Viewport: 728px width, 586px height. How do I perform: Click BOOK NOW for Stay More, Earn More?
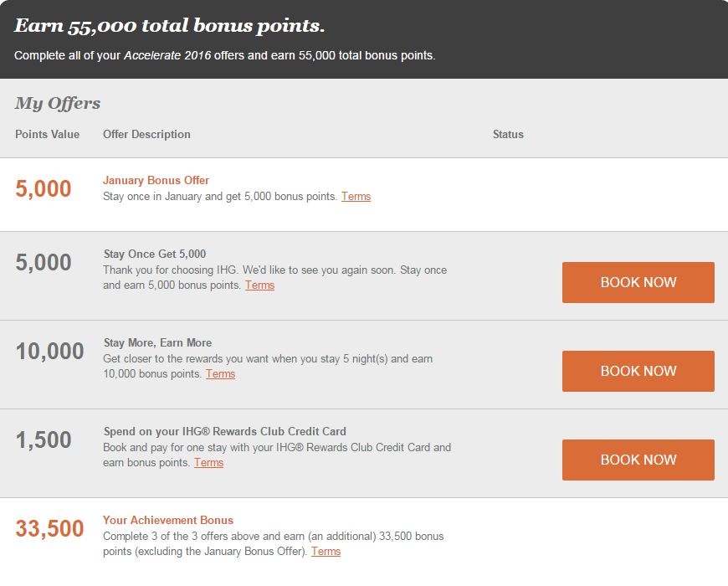click(x=638, y=371)
